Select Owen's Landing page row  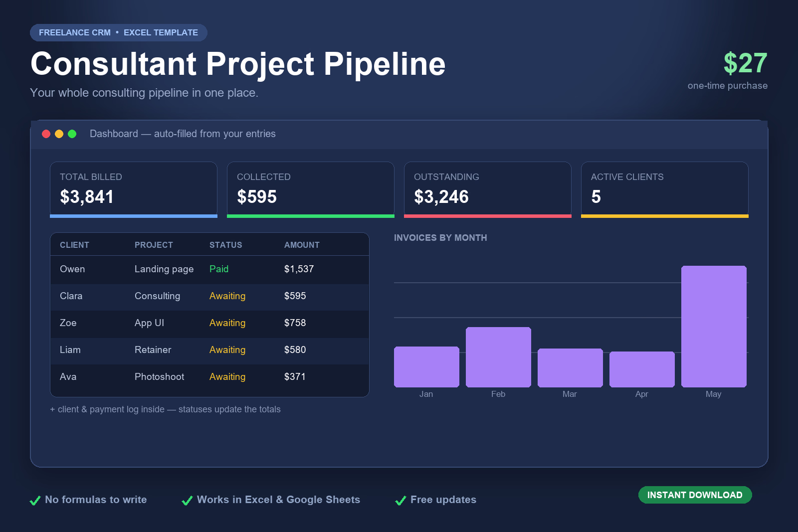tap(209, 269)
